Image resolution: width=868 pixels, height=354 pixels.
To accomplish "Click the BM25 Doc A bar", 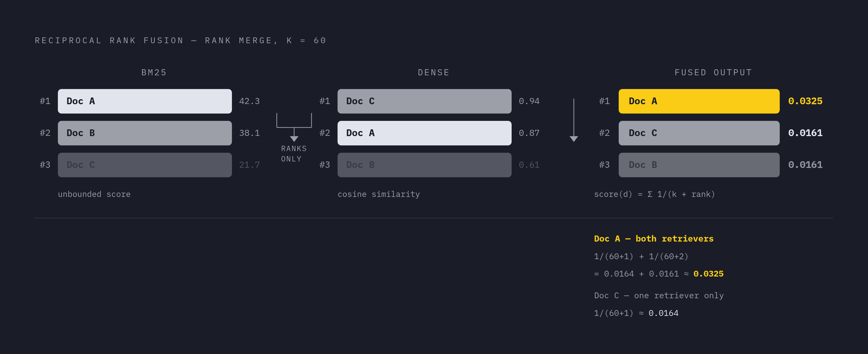I will pyautogui.click(x=145, y=101).
